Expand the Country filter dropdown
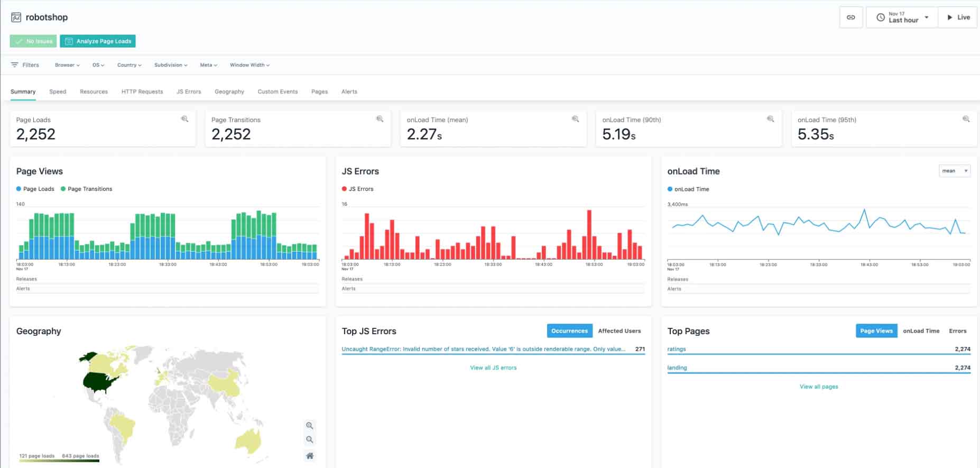This screenshot has height=468, width=980. coord(130,65)
